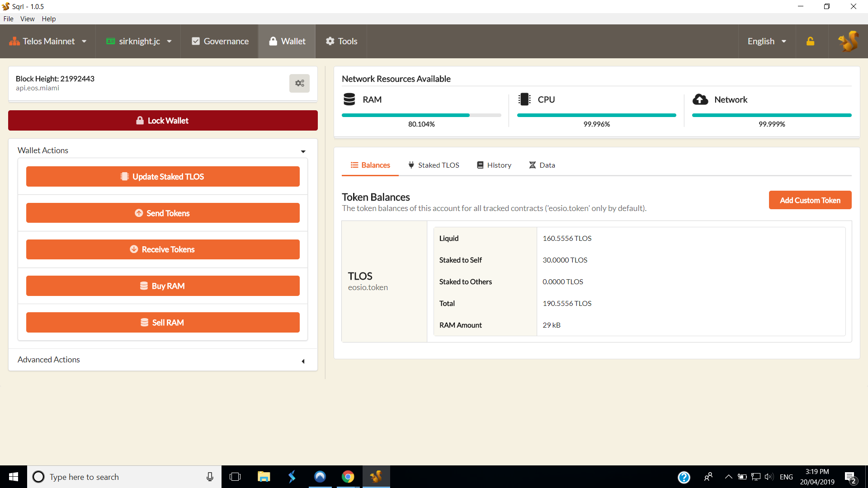Click the orange padlock icon in the header

point(810,41)
